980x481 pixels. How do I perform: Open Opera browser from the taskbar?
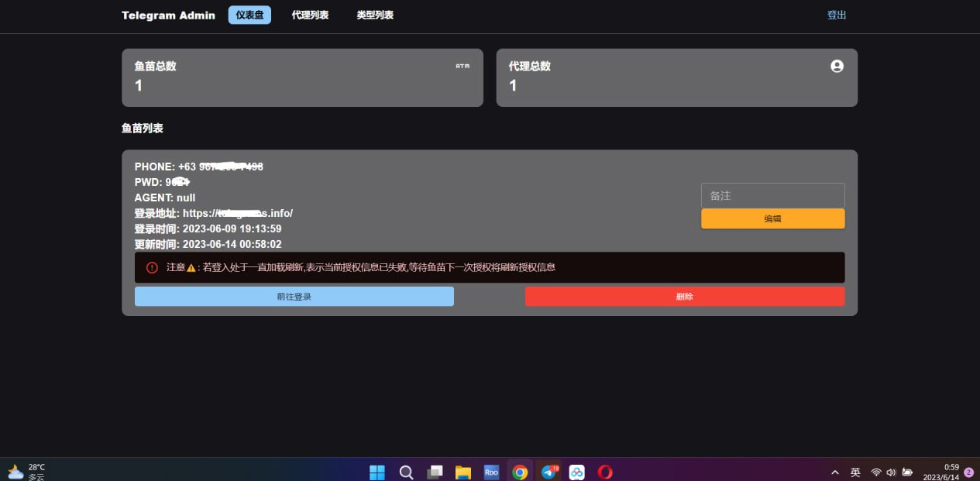point(605,472)
